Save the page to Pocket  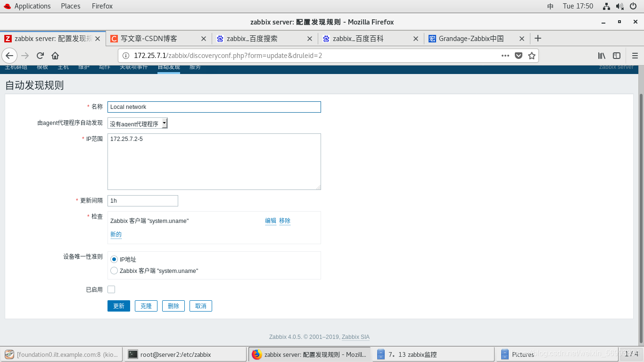point(519,56)
